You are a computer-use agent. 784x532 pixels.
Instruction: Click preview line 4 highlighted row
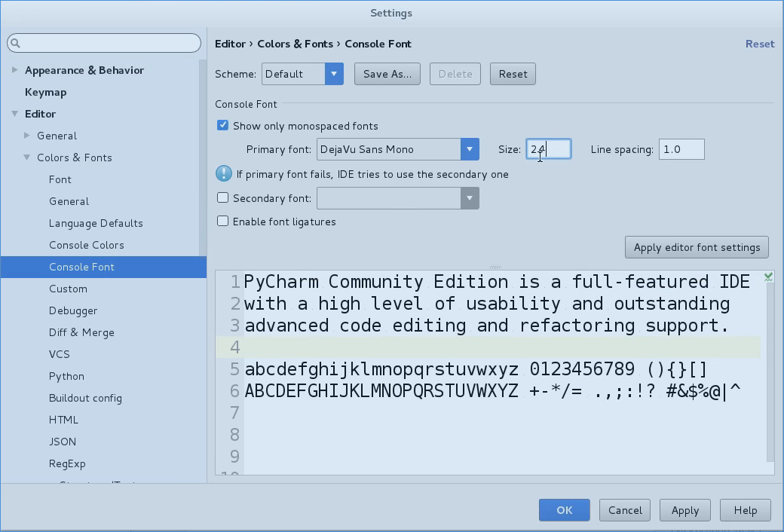[x=488, y=347]
